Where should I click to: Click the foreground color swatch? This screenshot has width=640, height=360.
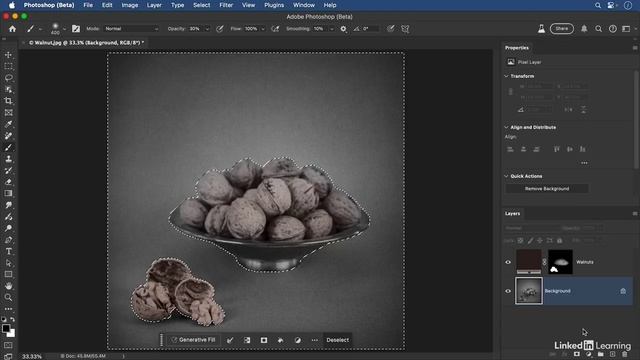click(6, 329)
